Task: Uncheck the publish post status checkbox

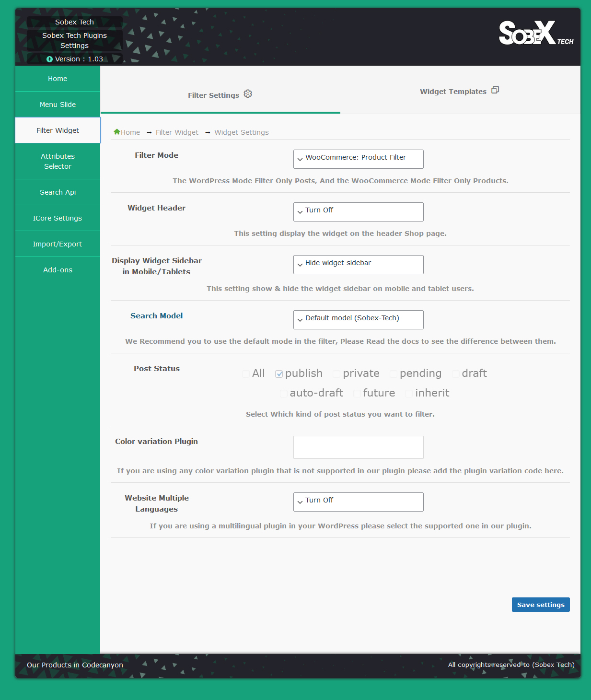Action: point(279,374)
